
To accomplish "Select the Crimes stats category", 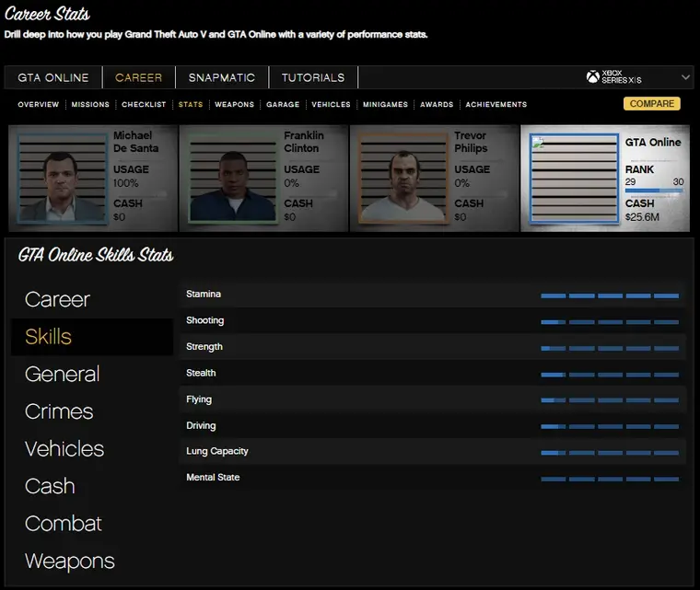I will [x=59, y=411].
